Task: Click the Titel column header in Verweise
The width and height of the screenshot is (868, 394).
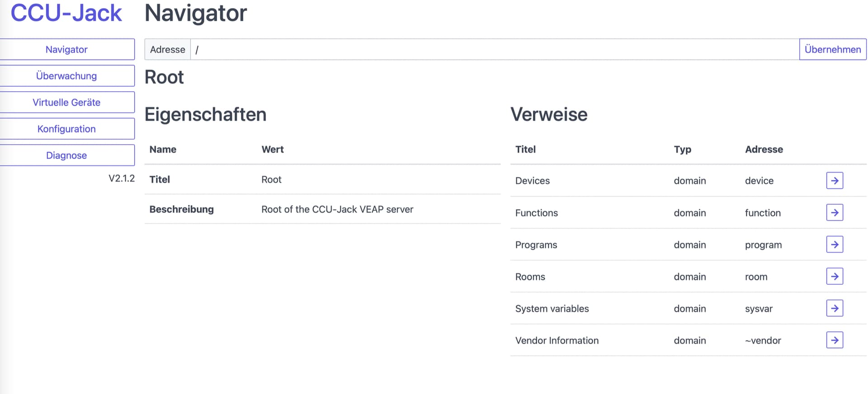Action: [x=525, y=150]
